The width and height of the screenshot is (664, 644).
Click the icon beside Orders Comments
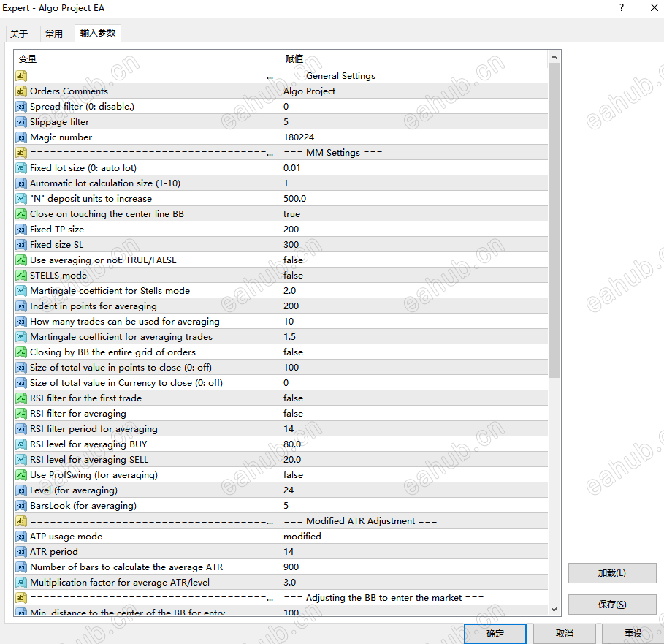(x=20, y=91)
